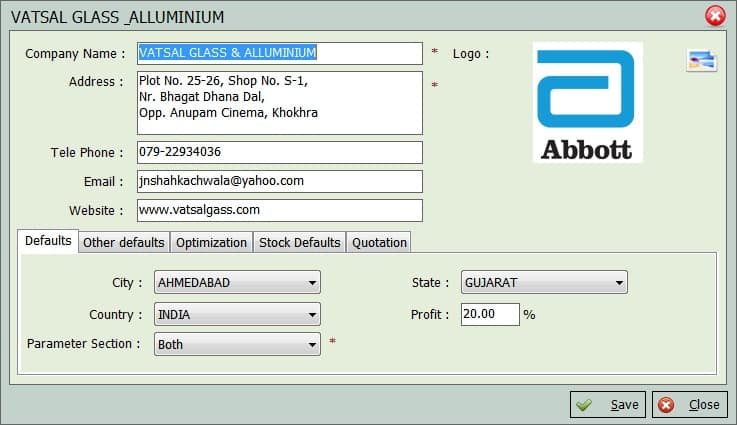Go to the Quotation tab

coord(379,242)
